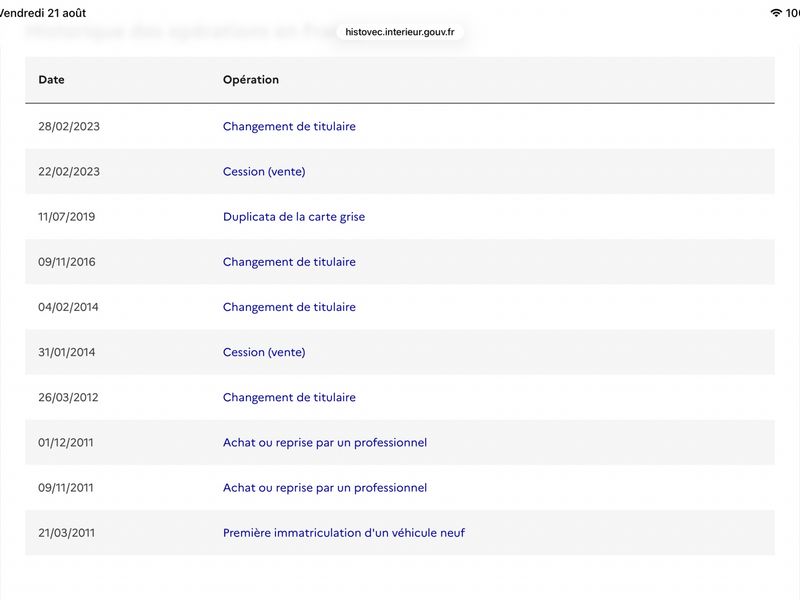Tap the Wi-Fi status icon
Screen dimensions: 800x600
point(776,13)
